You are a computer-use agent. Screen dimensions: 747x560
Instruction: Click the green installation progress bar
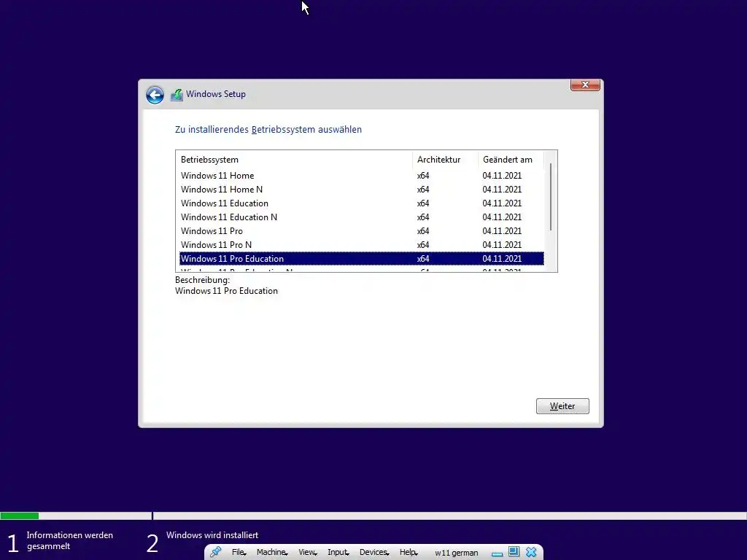[x=20, y=516]
